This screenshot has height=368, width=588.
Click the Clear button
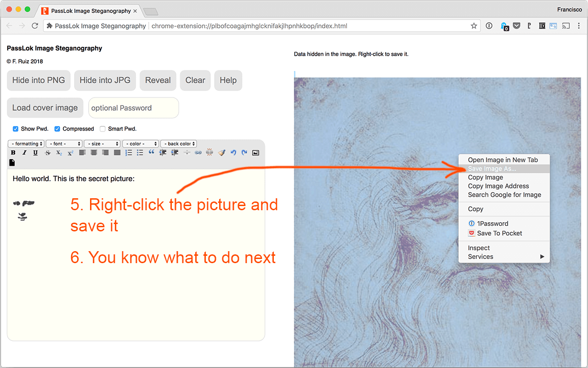click(x=195, y=80)
